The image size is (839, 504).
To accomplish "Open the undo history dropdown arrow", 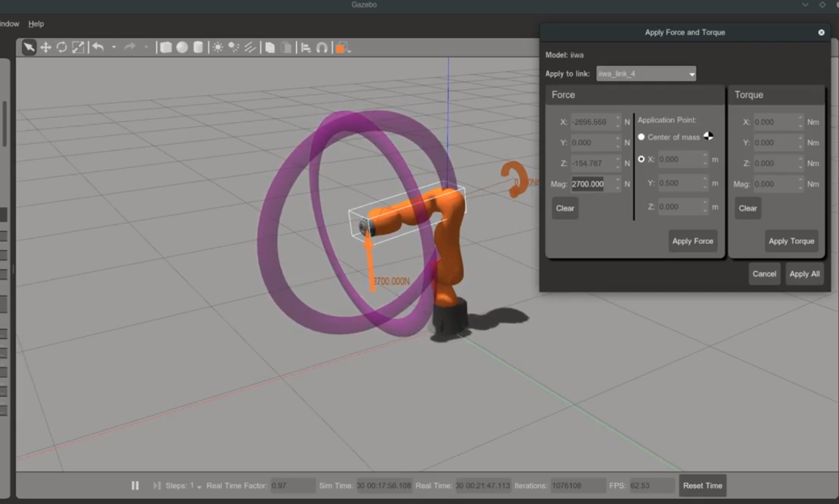I will pos(114,48).
